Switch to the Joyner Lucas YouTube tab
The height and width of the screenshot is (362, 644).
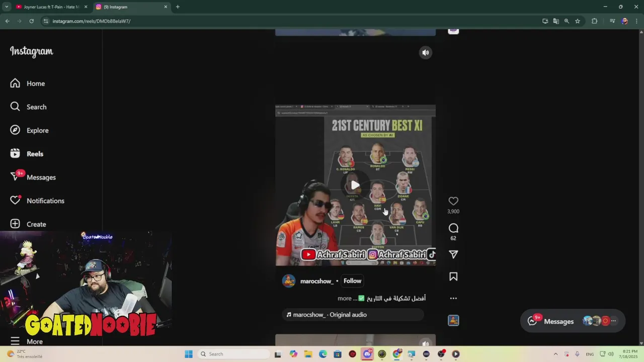pos(51,7)
